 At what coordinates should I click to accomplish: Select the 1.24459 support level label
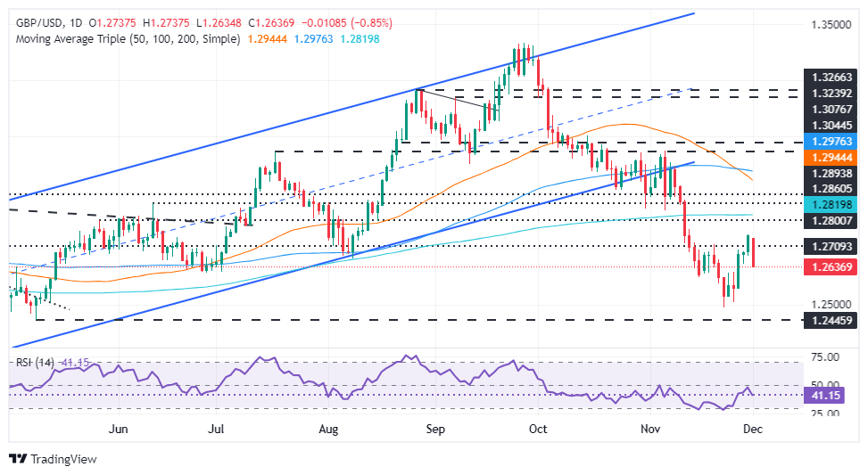click(831, 319)
